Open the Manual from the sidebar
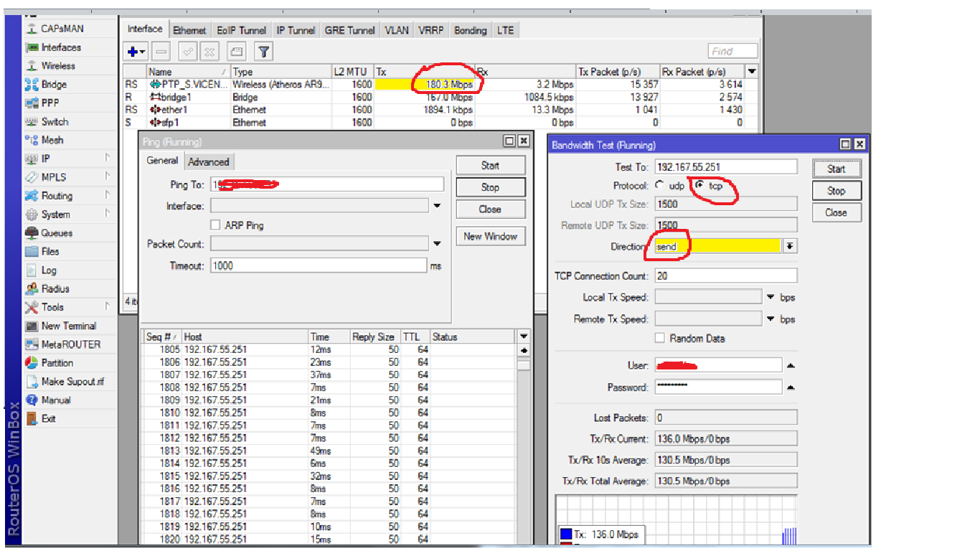Image resolution: width=980 pixels, height=551 pixels. point(55,400)
